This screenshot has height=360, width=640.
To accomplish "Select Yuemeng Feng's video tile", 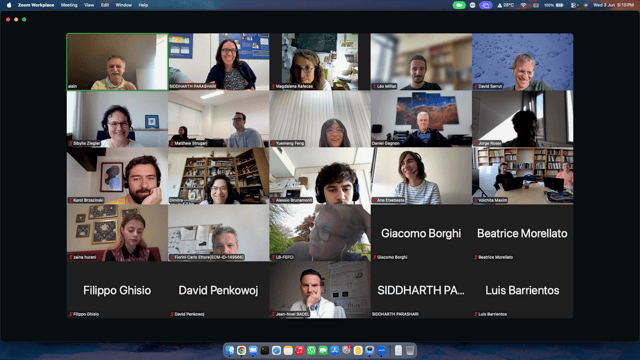I will [320, 119].
